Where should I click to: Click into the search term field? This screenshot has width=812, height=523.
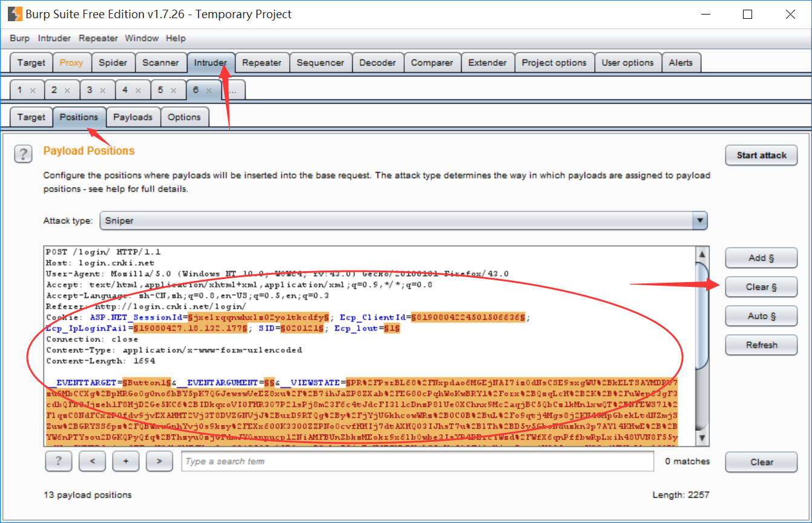[x=417, y=461]
